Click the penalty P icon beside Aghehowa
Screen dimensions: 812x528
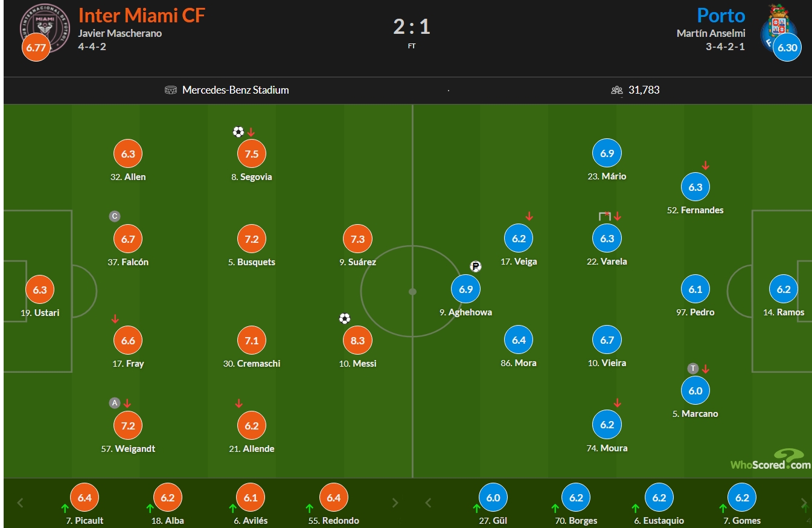click(x=476, y=266)
